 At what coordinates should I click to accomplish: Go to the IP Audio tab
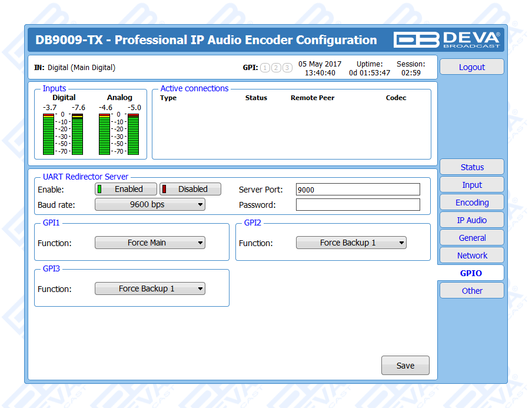tap(471, 220)
